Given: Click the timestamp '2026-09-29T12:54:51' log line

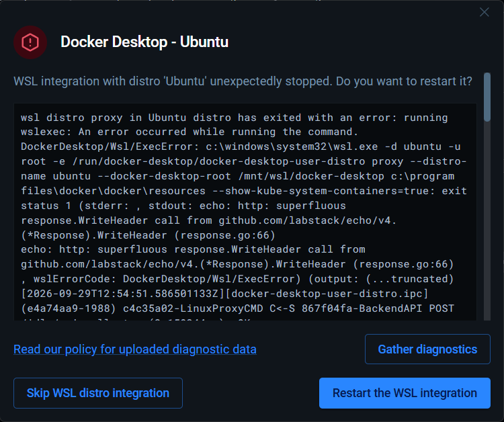Looking at the screenshot, I should coord(224,294).
